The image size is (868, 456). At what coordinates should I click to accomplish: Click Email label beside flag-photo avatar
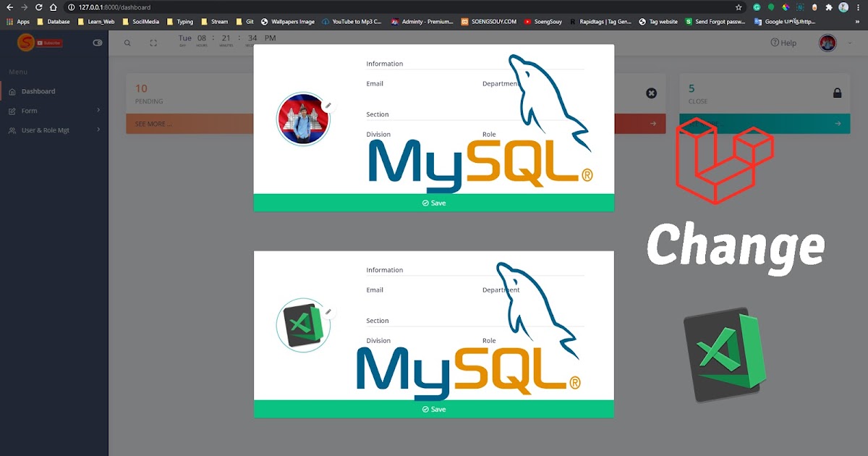[x=375, y=84]
